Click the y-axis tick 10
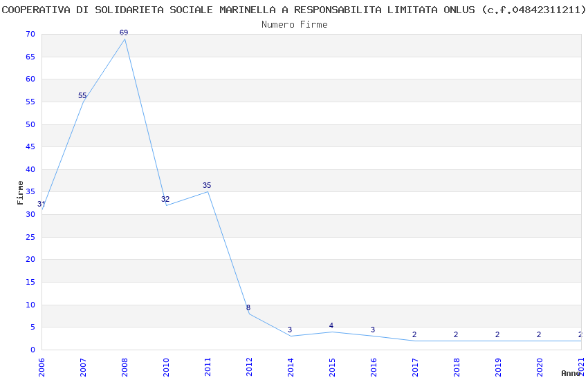 pyautogui.click(x=30, y=305)
